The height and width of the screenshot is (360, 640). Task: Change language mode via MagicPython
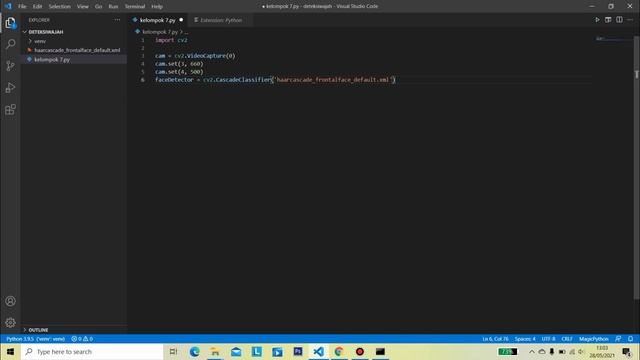[593, 339]
